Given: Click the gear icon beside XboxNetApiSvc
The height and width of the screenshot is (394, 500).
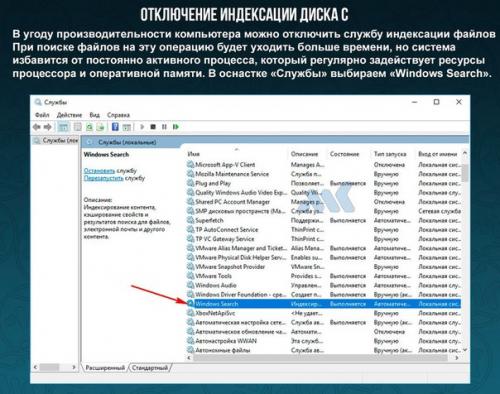Looking at the screenshot, I should coord(190,313).
